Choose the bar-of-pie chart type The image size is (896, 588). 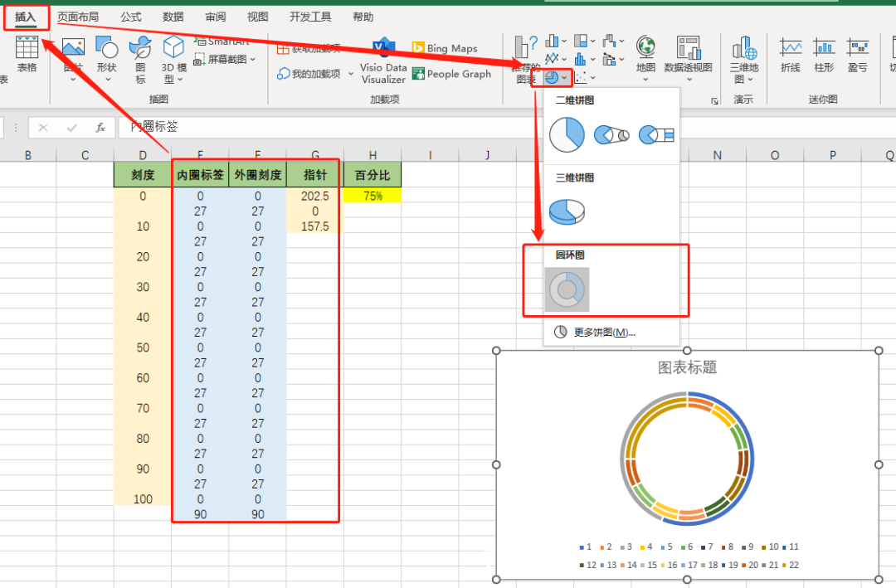tap(656, 134)
